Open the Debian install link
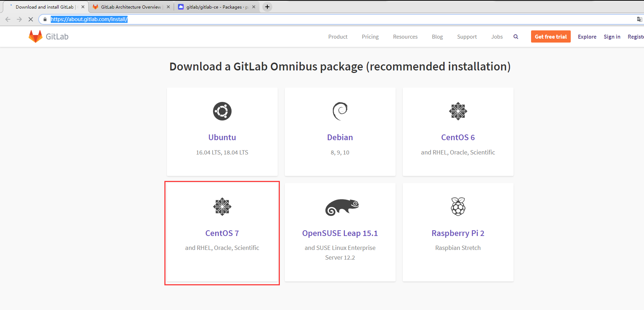 (x=340, y=137)
